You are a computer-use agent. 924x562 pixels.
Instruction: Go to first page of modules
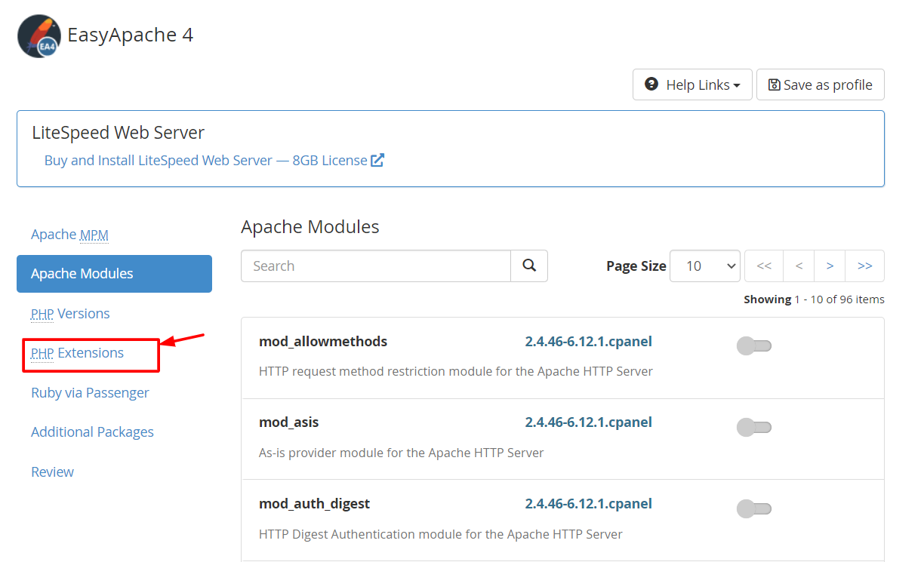point(764,266)
